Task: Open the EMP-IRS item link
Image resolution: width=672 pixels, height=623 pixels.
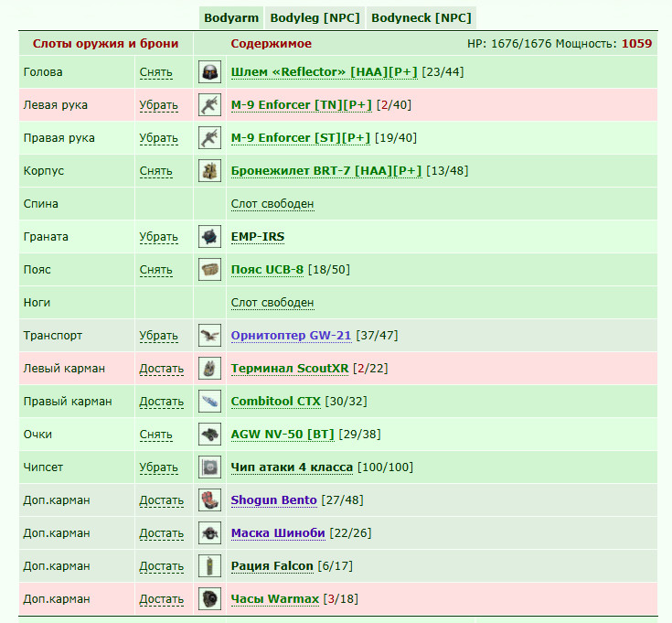Action: [258, 237]
